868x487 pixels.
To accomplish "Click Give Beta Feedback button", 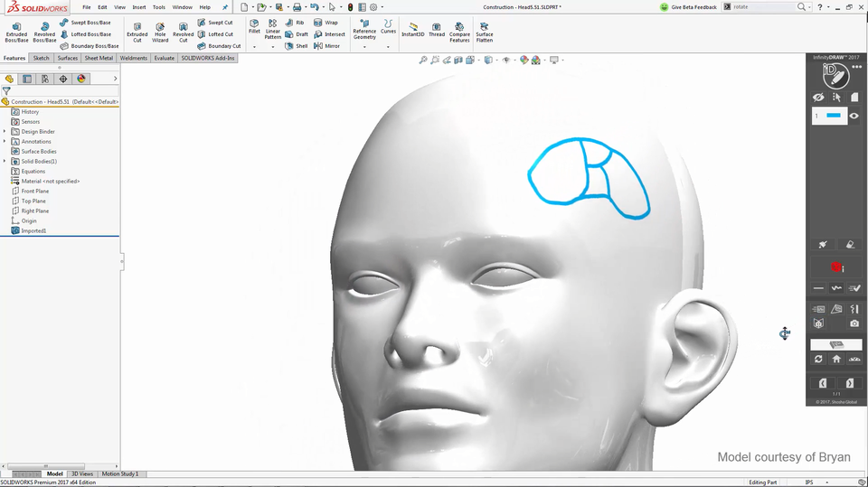I will point(688,7).
